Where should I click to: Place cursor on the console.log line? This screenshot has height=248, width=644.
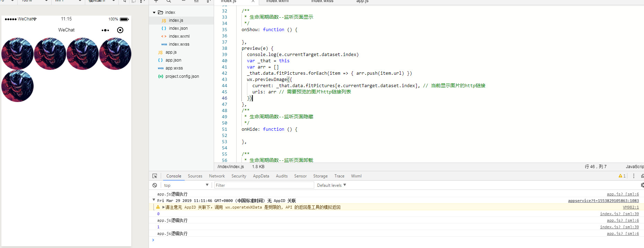[x=303, y=55]
